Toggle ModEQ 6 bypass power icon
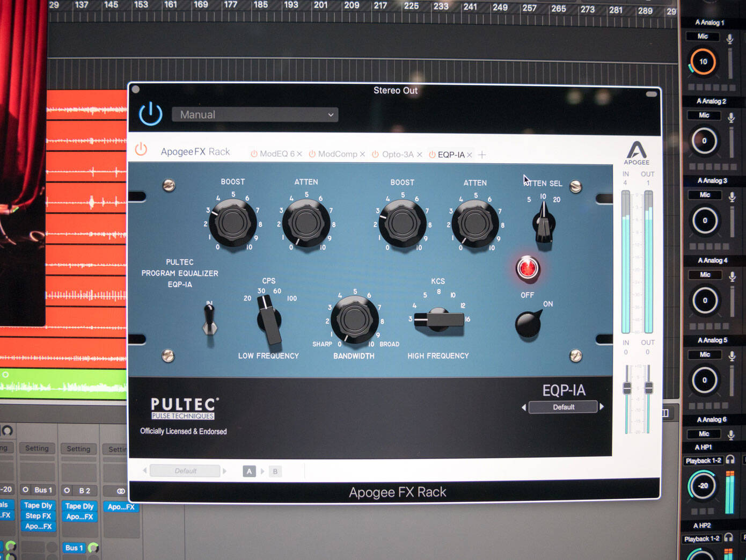Viewport: 746px width, 560px height. [x=254, y=154]
